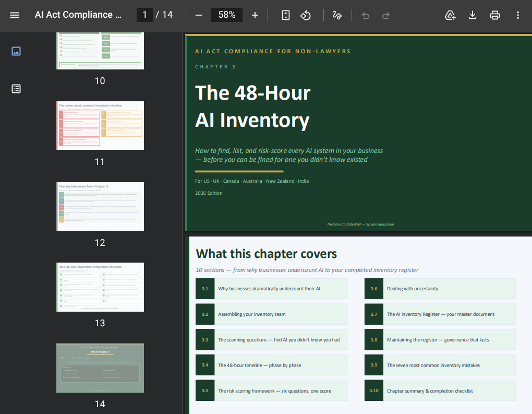Image resolution: width=532 pixels, height=414 pixels.
Task: Edit the 58% zoom level field
Action: [227, 15]
